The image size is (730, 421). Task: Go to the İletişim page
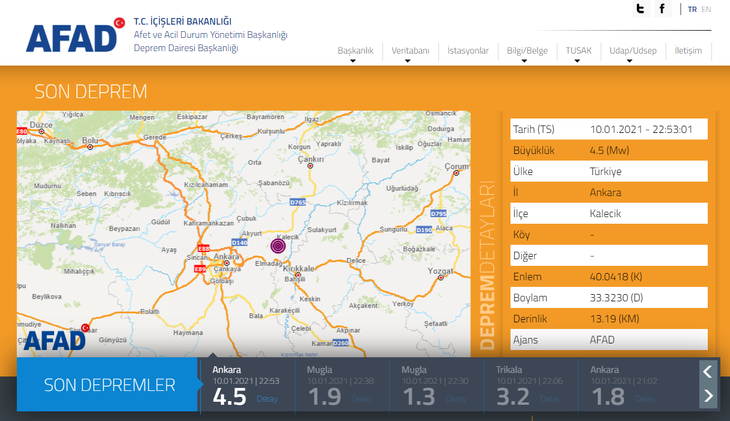click(688, 51)
